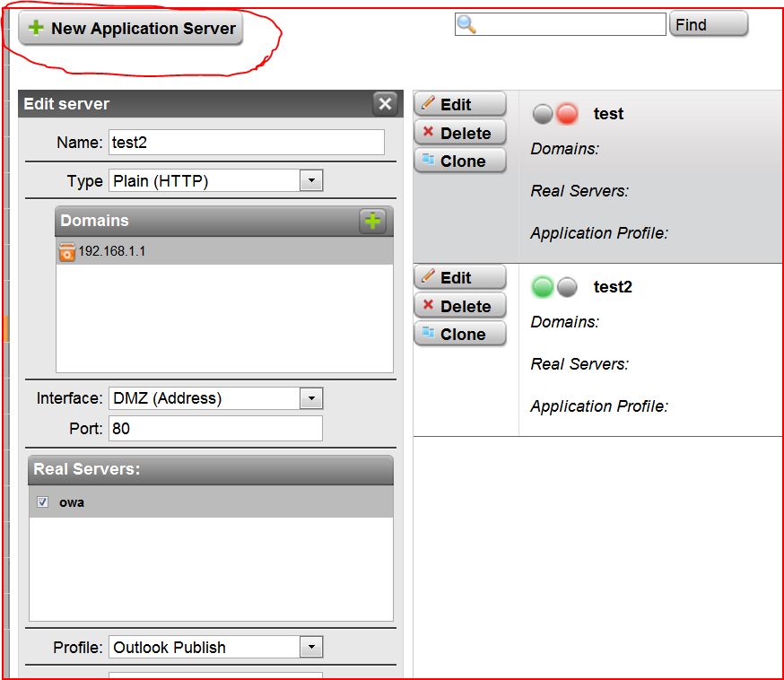The image size is (784, 680).
Task: Click the gray status light for test2
Action: 567,287
